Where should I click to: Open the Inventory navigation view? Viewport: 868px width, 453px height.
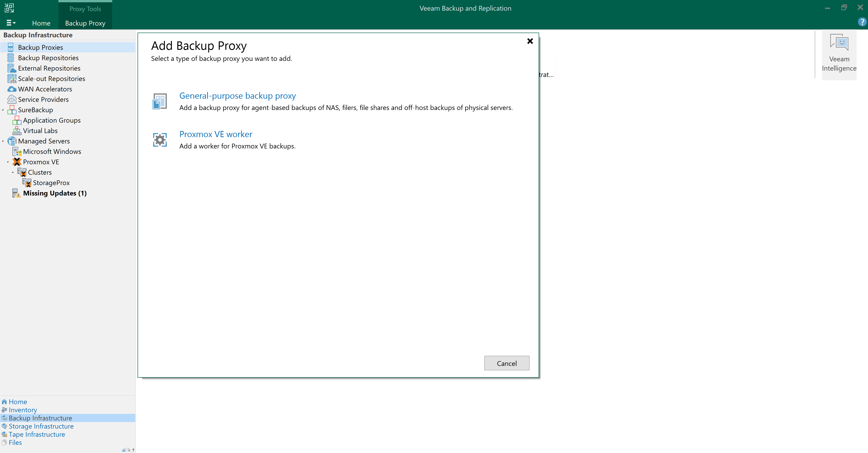(x=23, y=410)
